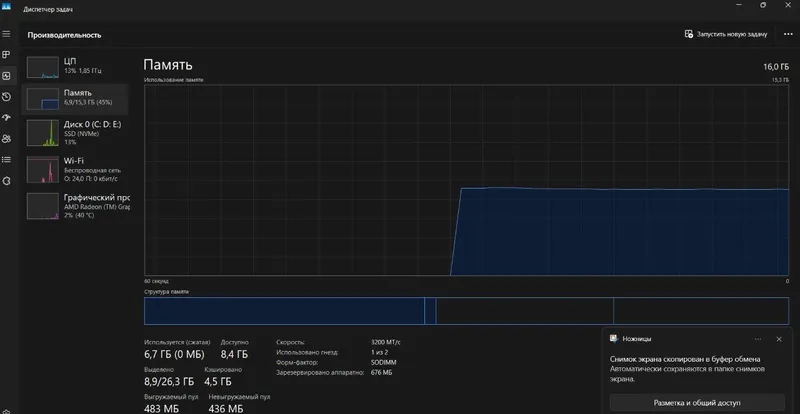Click the Производительность page heading
Viewport: 800px width, 414px height.
pyautogui.click(x=64, y=35)
